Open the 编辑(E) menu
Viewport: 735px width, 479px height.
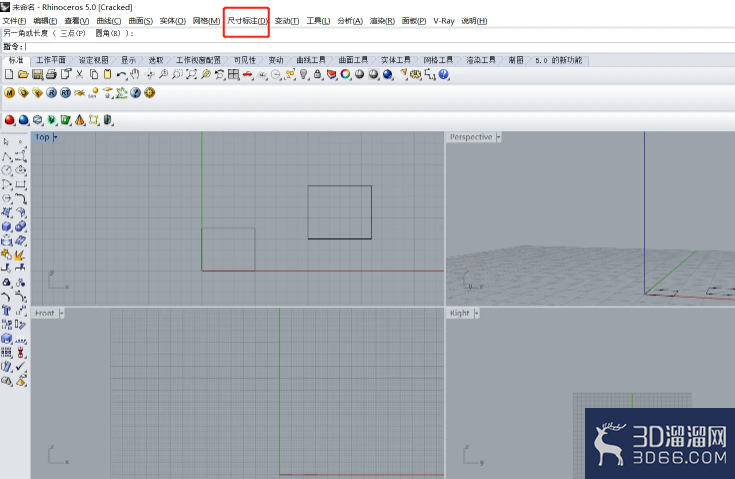coord(45,21)
